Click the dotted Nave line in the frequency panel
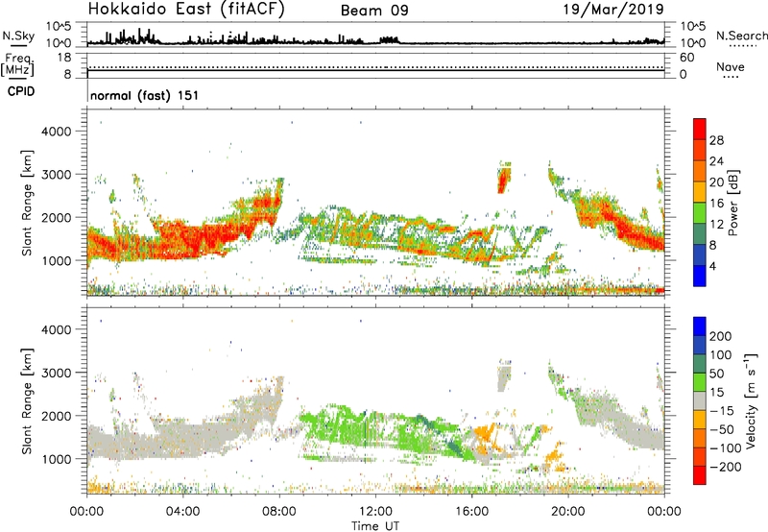Image resolution: width=768 pixels, height=532 pixels. (x=375, y=67)
